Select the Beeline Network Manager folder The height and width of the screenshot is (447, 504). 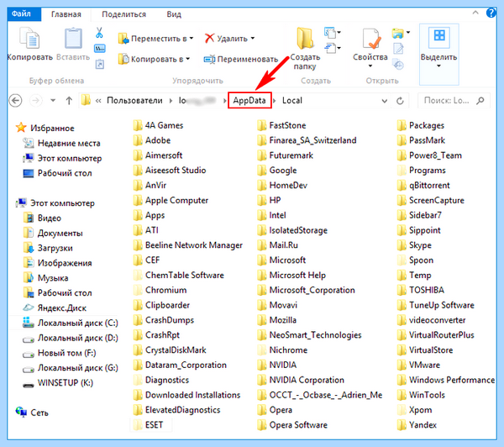click(188, 245)
